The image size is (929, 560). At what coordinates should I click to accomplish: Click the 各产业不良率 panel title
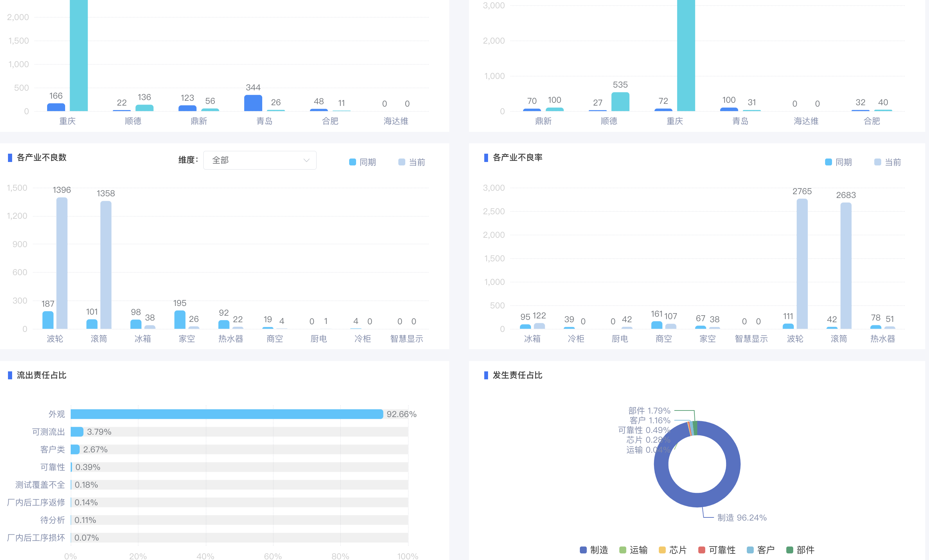tap(517, 157)
